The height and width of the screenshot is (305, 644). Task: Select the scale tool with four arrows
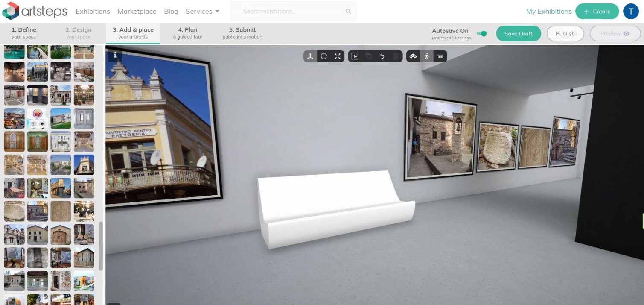(338, 56)
